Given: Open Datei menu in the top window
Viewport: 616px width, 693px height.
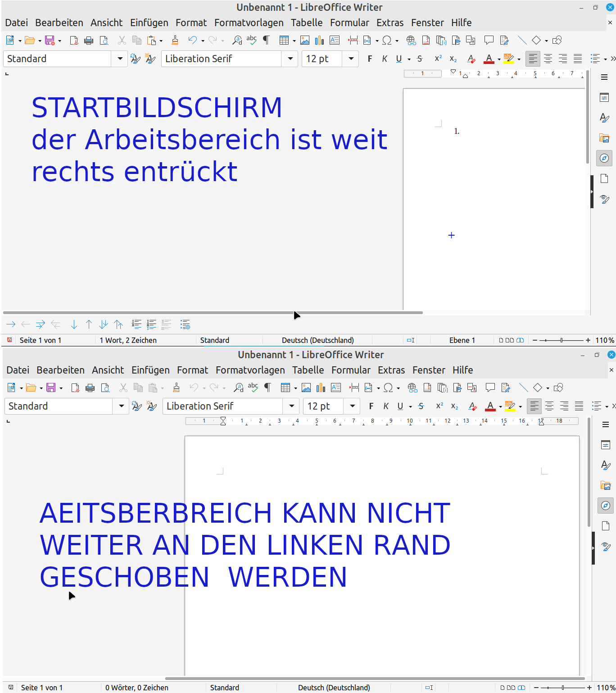Looking at the screenshot, I should (17, 23).
